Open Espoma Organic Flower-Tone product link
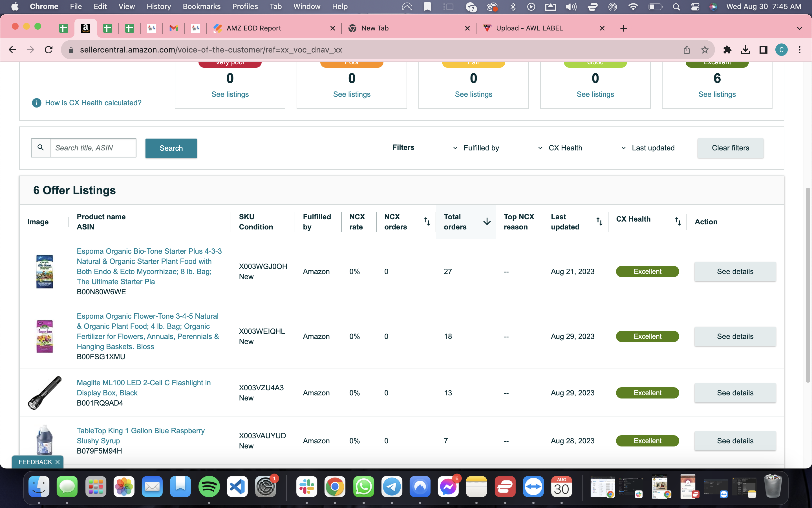 click(x=148, y=331)
